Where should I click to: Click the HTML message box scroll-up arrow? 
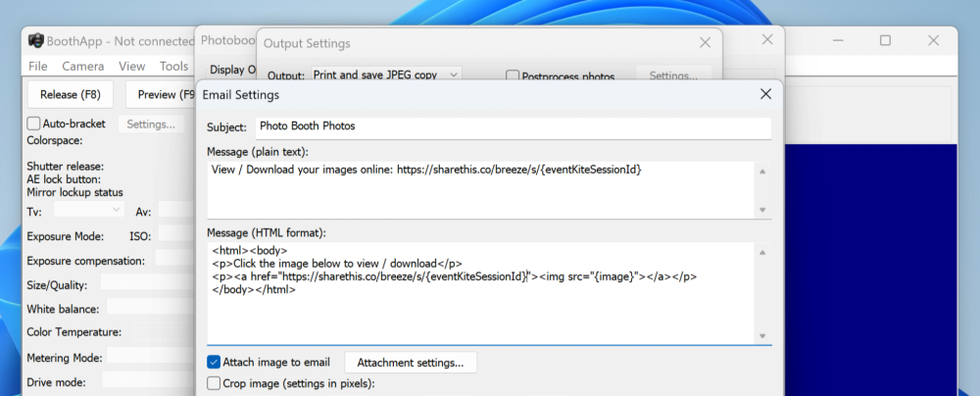(x=762, y=252)
